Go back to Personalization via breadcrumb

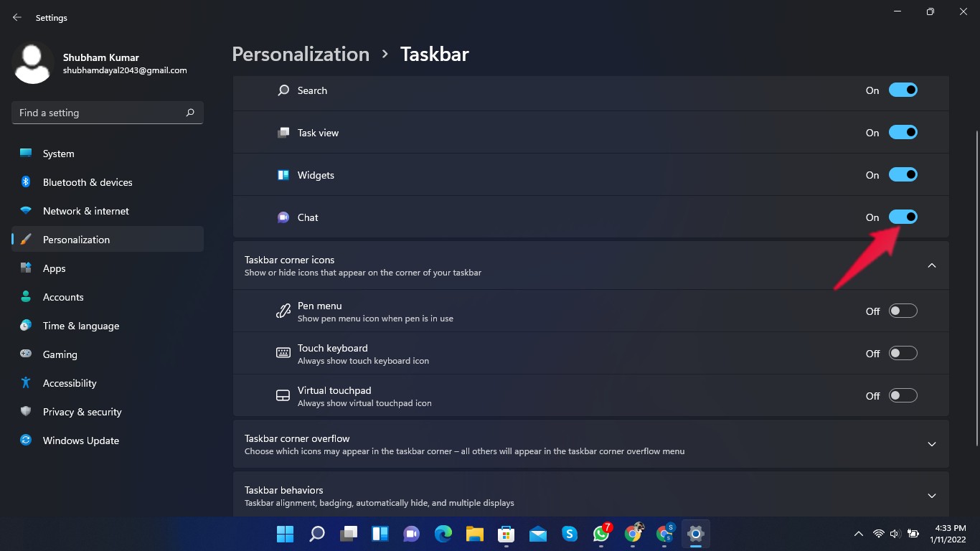tap(301, 55)
